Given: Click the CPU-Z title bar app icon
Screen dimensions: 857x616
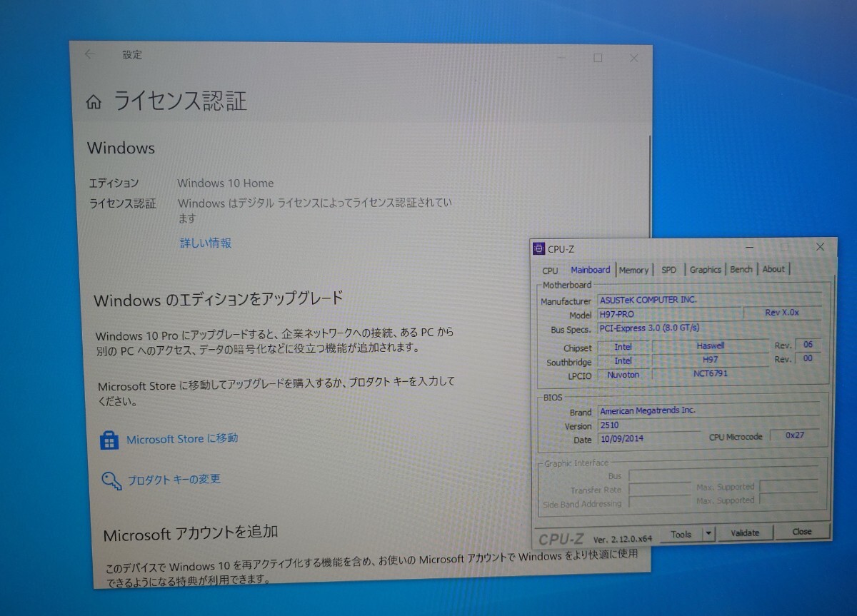Looking at the screenshot, I should click(539, 248).
